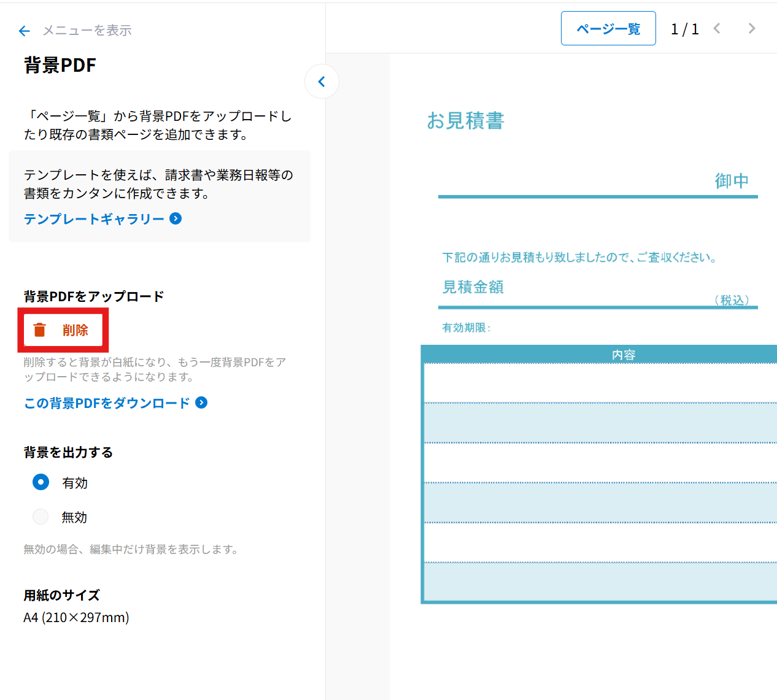
Task: Open the メニューを表示 menu link
Action: pos(87,31)
